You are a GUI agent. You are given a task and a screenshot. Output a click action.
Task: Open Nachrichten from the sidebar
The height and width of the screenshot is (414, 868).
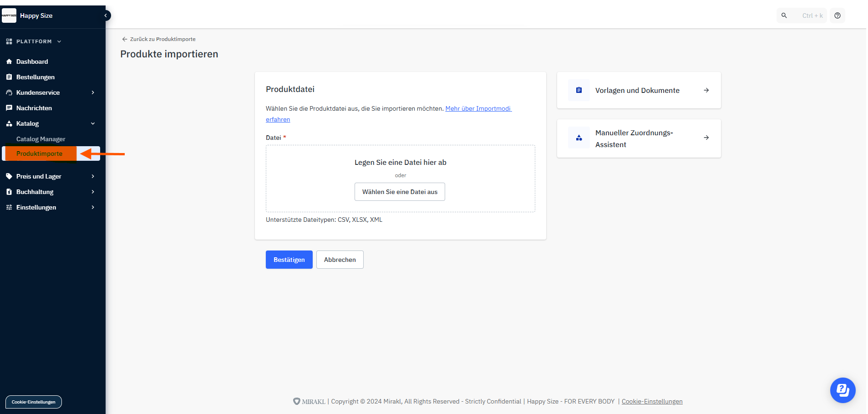34,108
